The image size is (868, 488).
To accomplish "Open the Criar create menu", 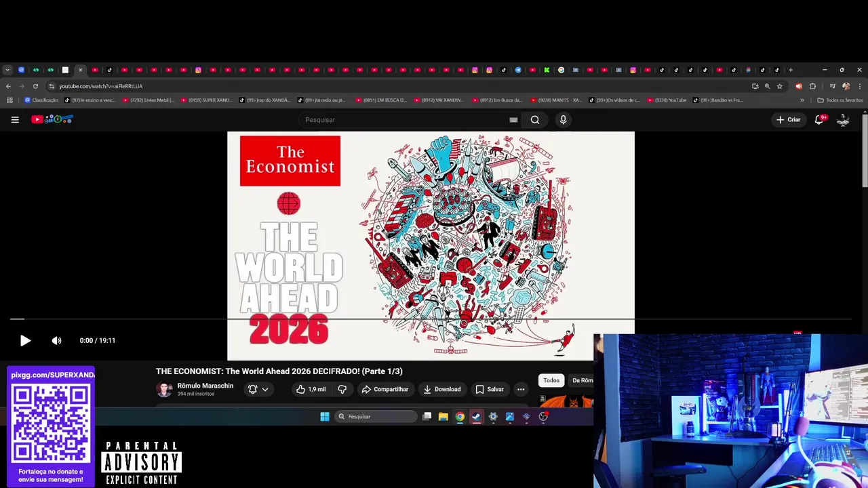I will pyautogui.click(x=788, y=119).
